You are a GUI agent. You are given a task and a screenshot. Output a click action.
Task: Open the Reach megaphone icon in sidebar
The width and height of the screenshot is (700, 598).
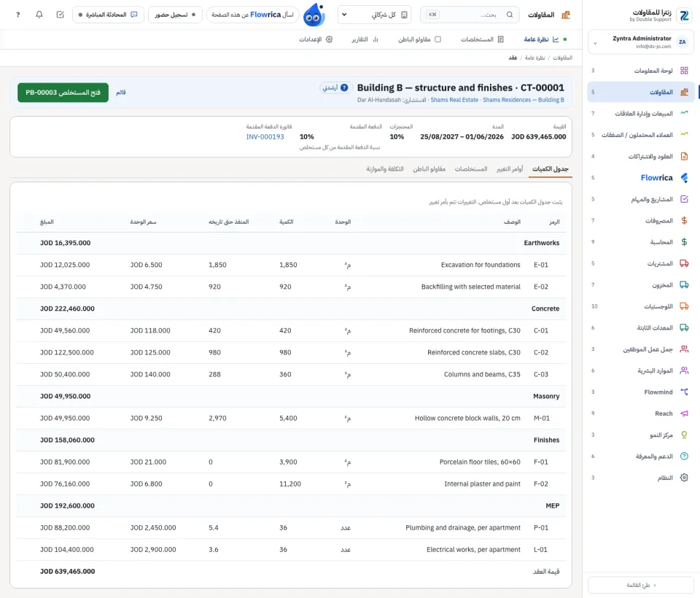684,413
